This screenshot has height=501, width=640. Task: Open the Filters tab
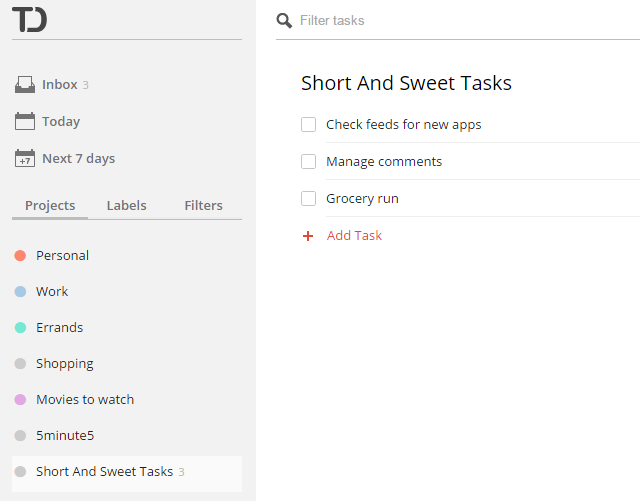tap(203, 206)
